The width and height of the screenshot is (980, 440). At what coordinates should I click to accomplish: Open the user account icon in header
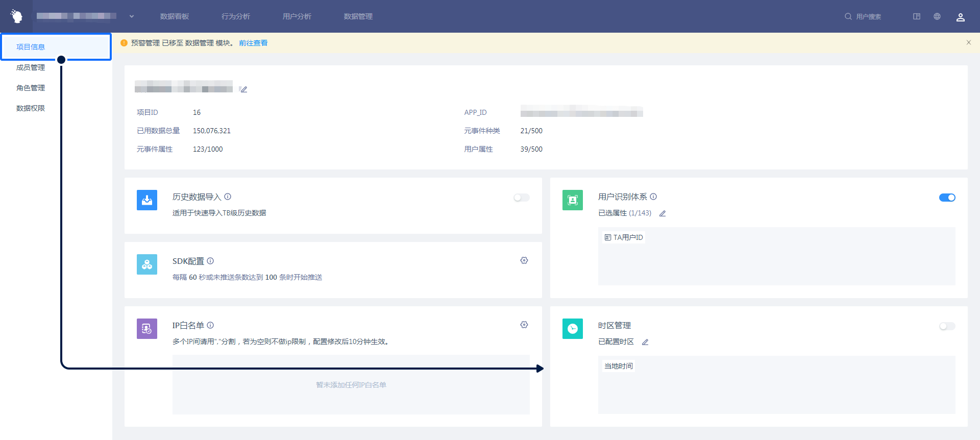(x=960, y=17)
